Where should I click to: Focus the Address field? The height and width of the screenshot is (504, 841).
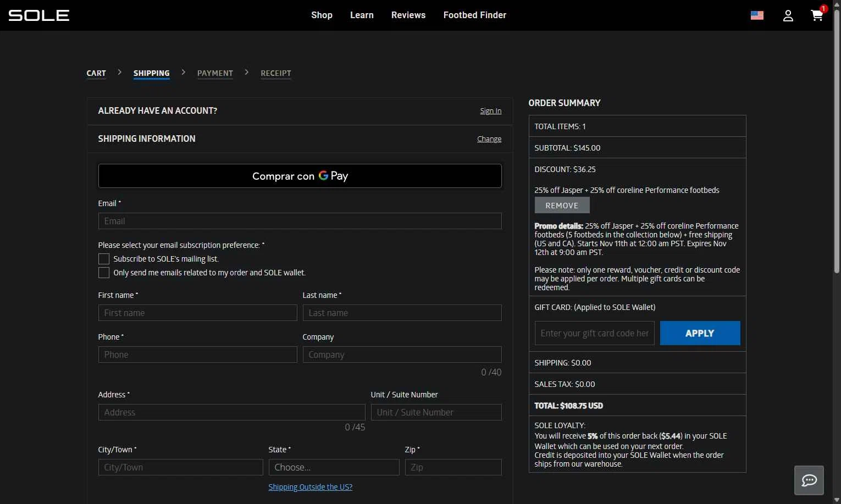(x=232, y=412)
